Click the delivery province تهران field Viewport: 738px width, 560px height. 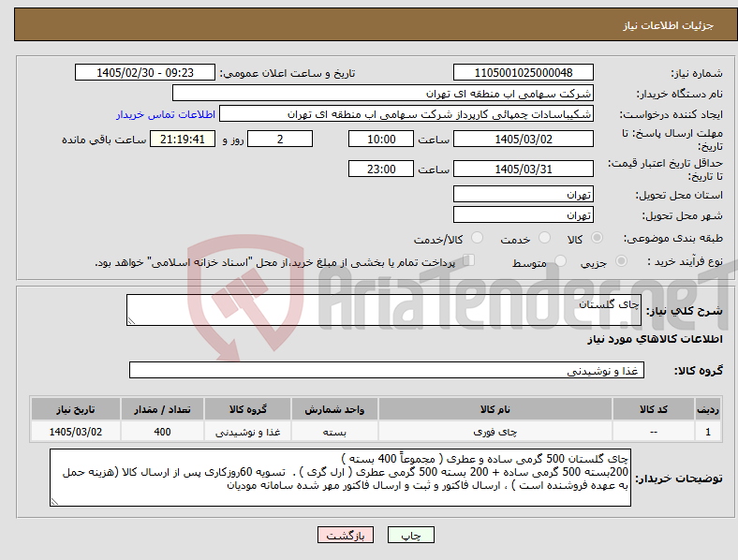click(523, 194)
